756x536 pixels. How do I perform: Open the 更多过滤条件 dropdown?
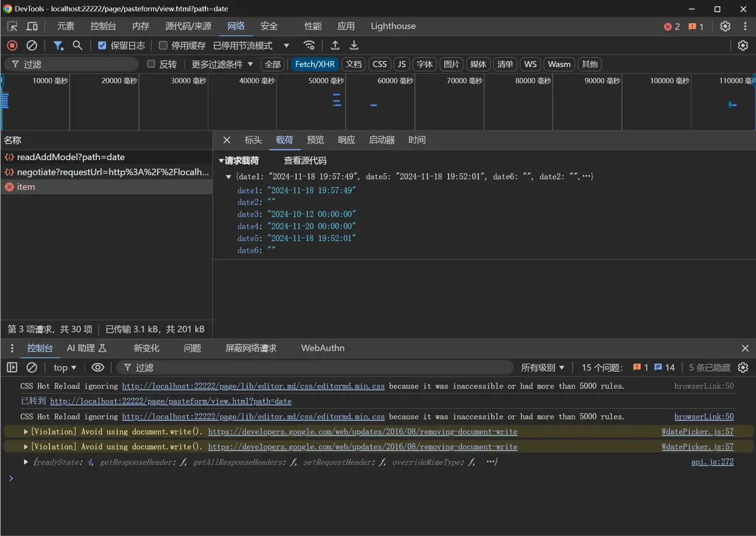pos(223,64)
